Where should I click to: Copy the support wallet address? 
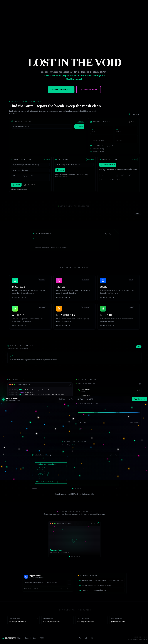(69, 583)
